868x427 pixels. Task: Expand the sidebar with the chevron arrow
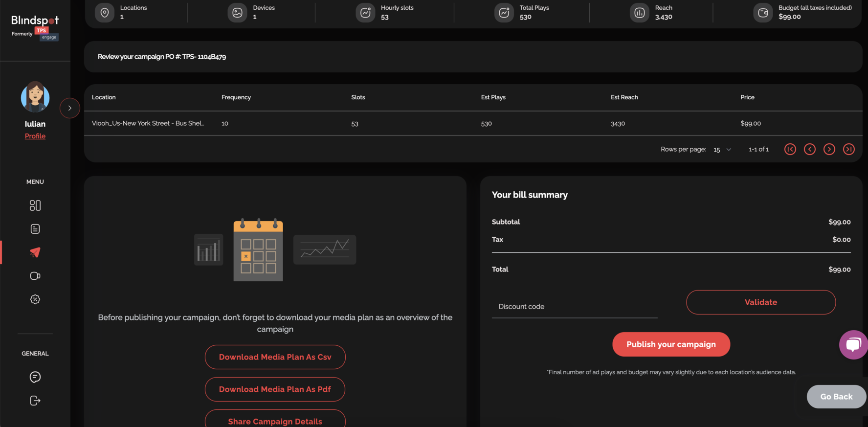[x=70, y=108]
